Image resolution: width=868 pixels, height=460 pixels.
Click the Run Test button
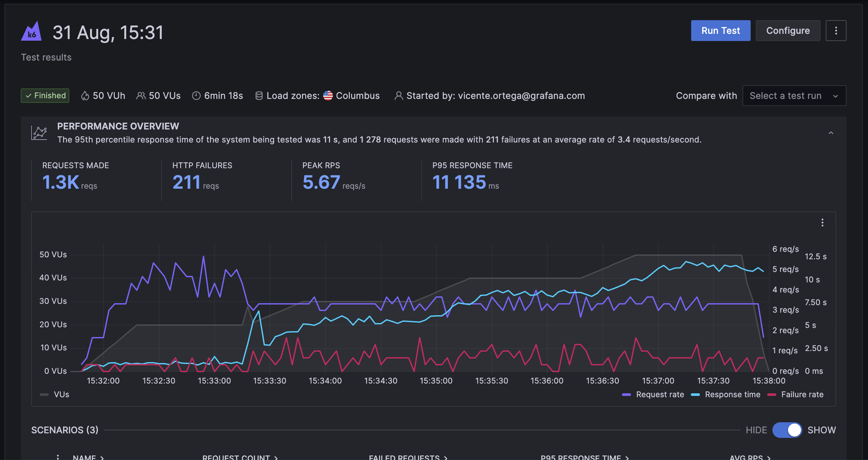click(720, 31)
